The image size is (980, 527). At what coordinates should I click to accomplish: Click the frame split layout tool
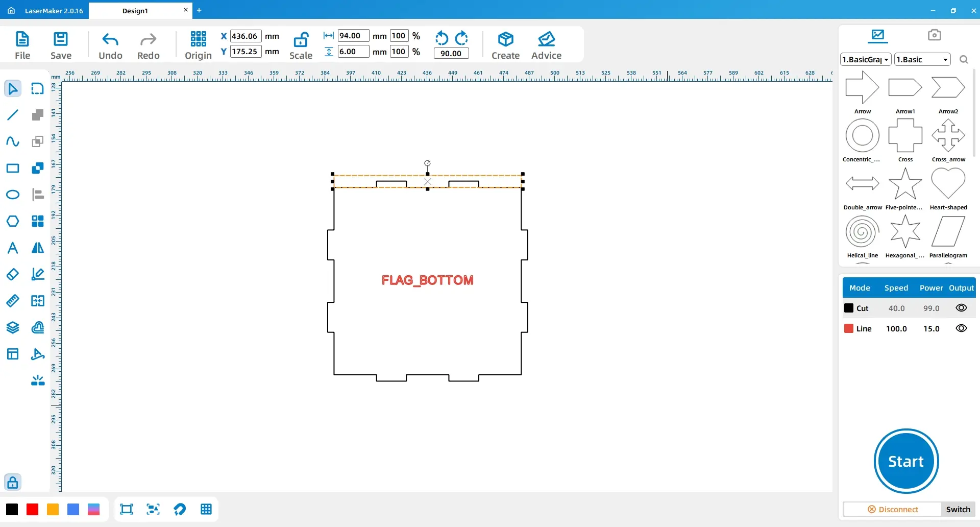(38, 301)
